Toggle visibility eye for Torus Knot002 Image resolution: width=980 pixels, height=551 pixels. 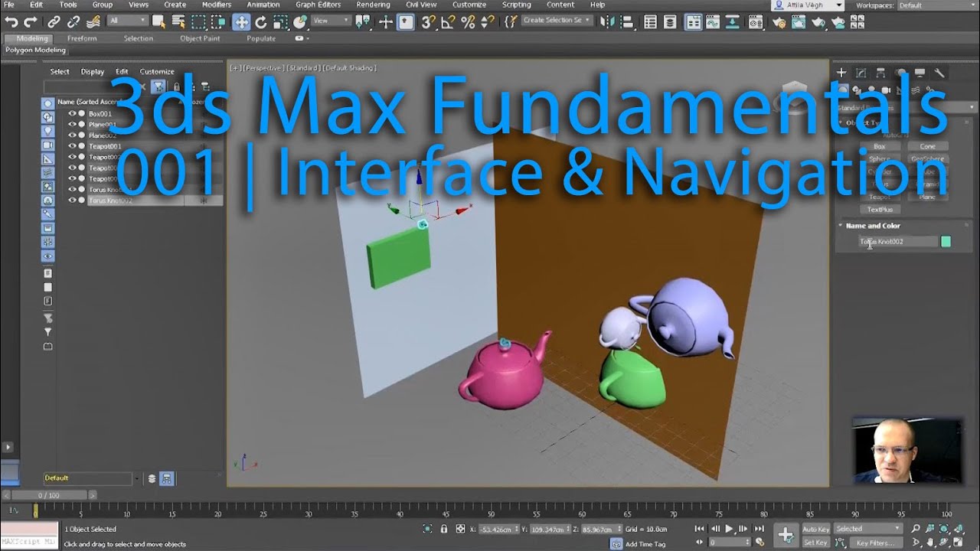pyautogui.click(x=73, y=201)
